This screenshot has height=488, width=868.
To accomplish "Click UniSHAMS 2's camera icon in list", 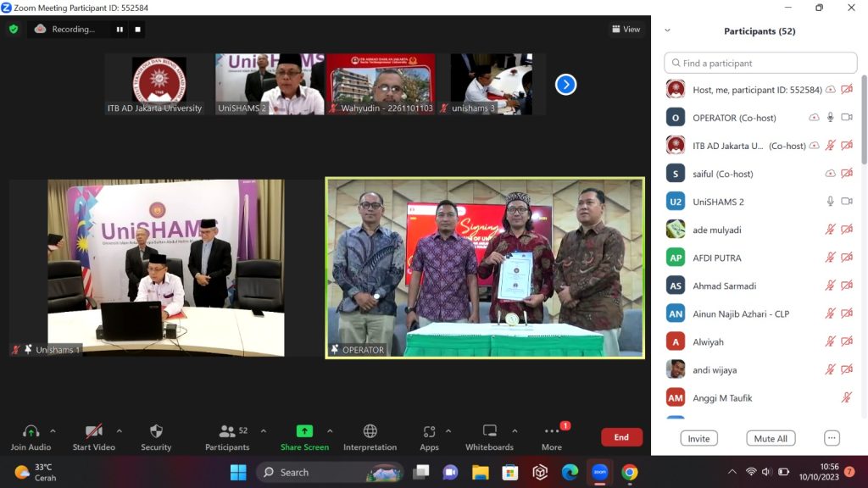I will click(847, 202).
